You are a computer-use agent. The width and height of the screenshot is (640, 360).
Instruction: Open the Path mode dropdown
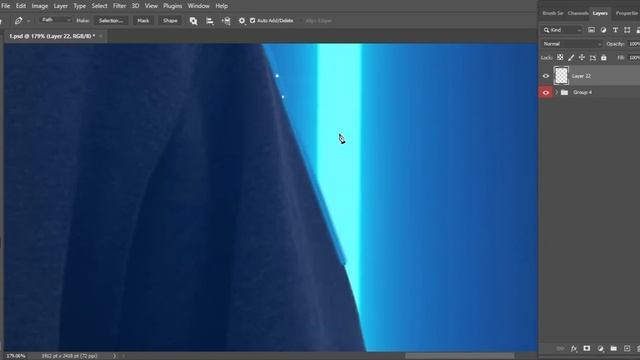coord(56,20)
